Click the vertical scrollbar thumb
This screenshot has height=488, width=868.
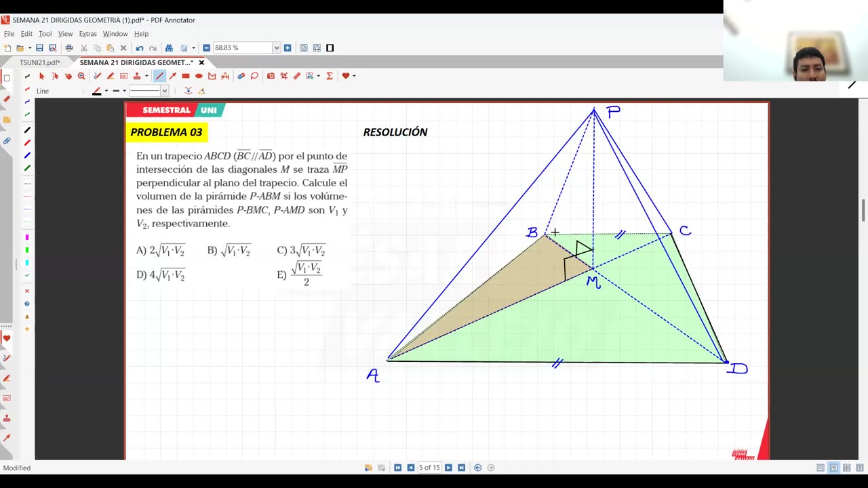(x=863, y=210)
